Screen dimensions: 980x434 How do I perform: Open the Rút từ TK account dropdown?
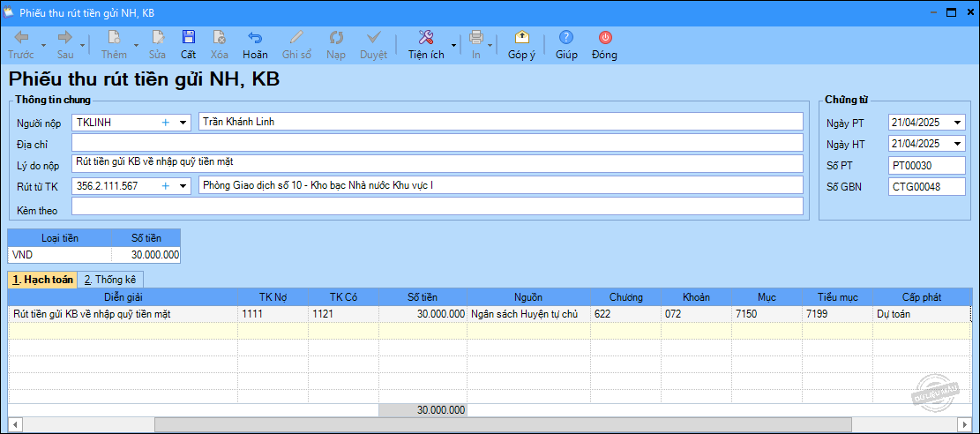183,186
